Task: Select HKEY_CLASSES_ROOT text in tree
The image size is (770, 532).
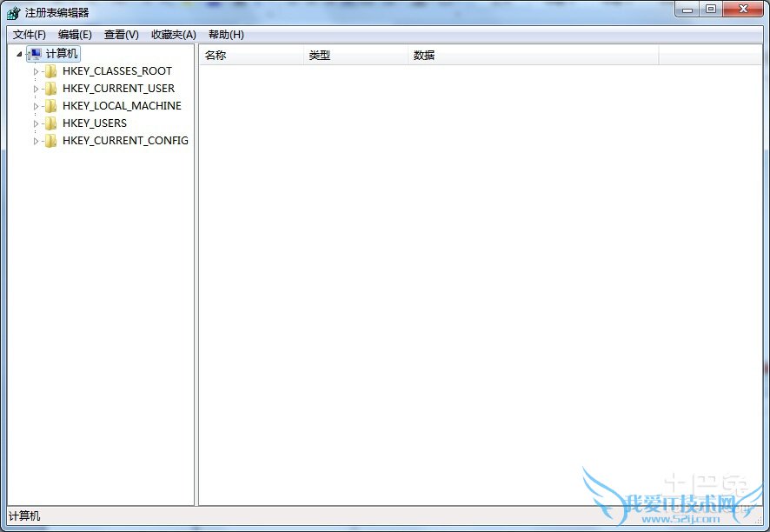Action: [x=117, y=71]
